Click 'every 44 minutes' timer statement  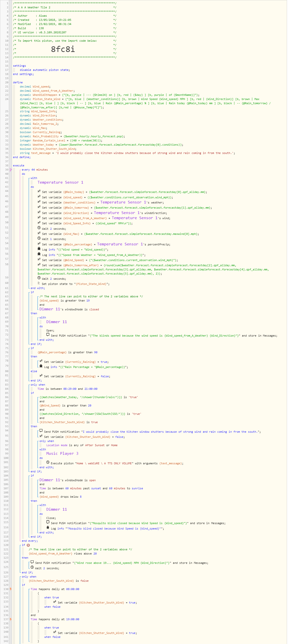click(35, 170)
